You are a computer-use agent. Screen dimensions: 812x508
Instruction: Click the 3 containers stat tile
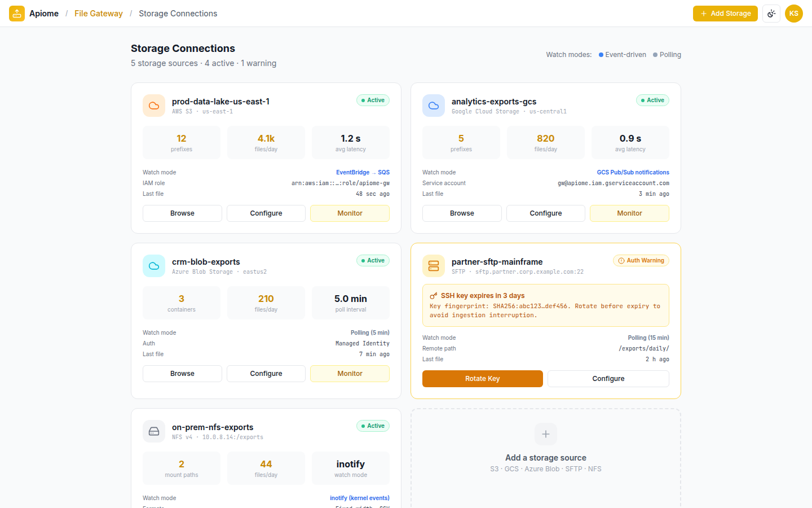182,303
